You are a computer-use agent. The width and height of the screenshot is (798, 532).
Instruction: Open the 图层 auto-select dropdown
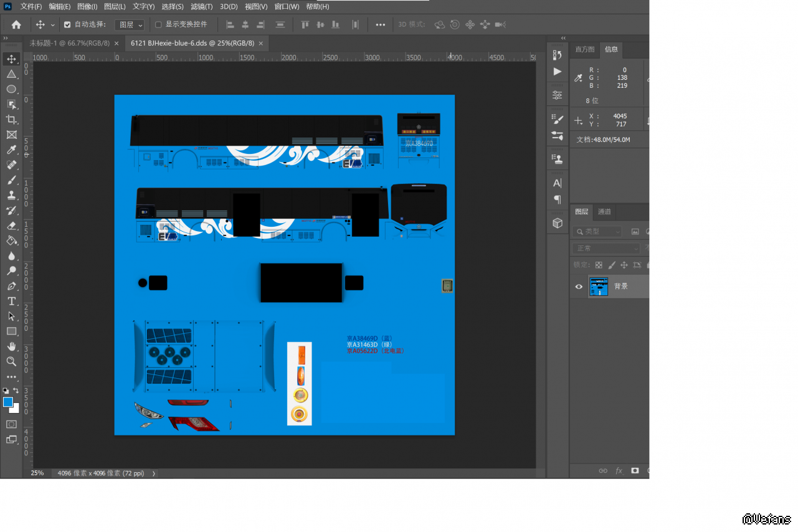coord(130,25)
